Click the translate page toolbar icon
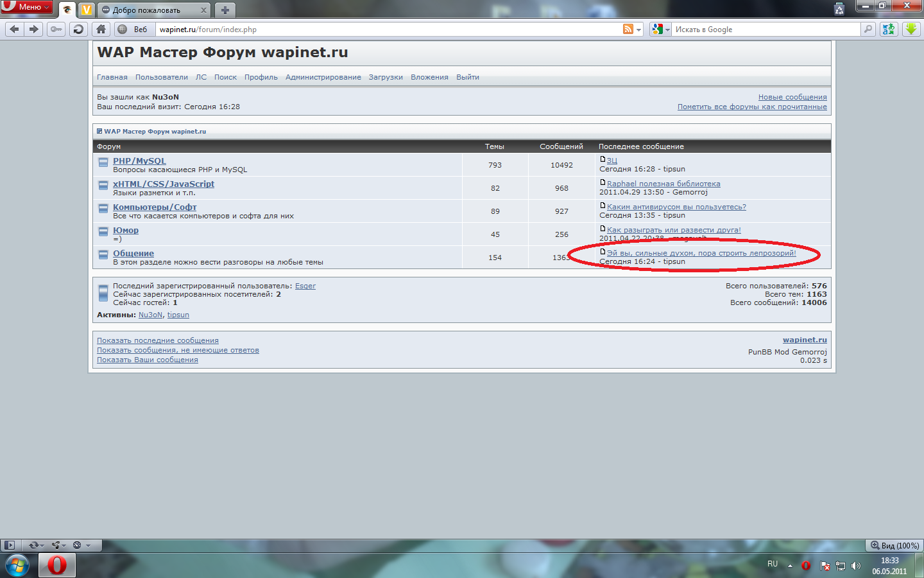 889,29
